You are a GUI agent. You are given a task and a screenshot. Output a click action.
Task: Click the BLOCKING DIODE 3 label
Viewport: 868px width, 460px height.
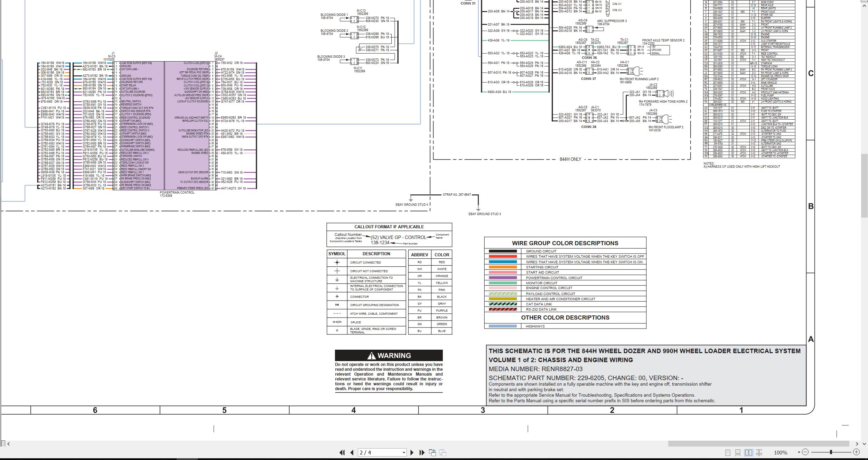(331, 57)
